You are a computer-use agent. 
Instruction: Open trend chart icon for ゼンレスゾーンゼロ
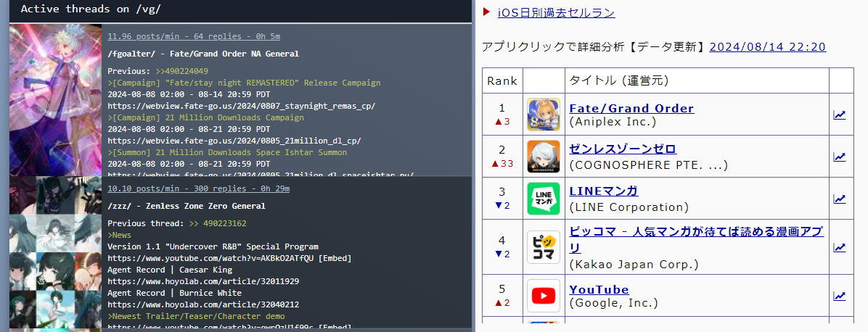pos(840,157)
